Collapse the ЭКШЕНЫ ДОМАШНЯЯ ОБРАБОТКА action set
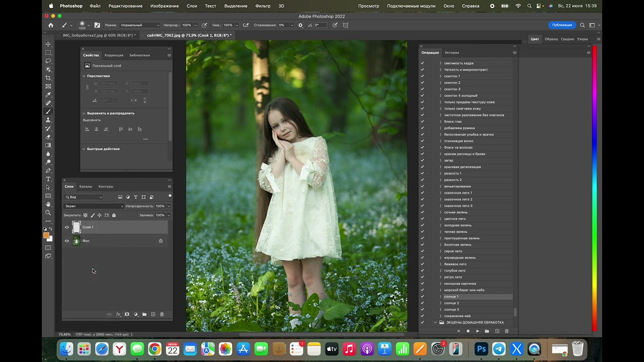Viewport: 644px width, 362px height. coord(436,323)
